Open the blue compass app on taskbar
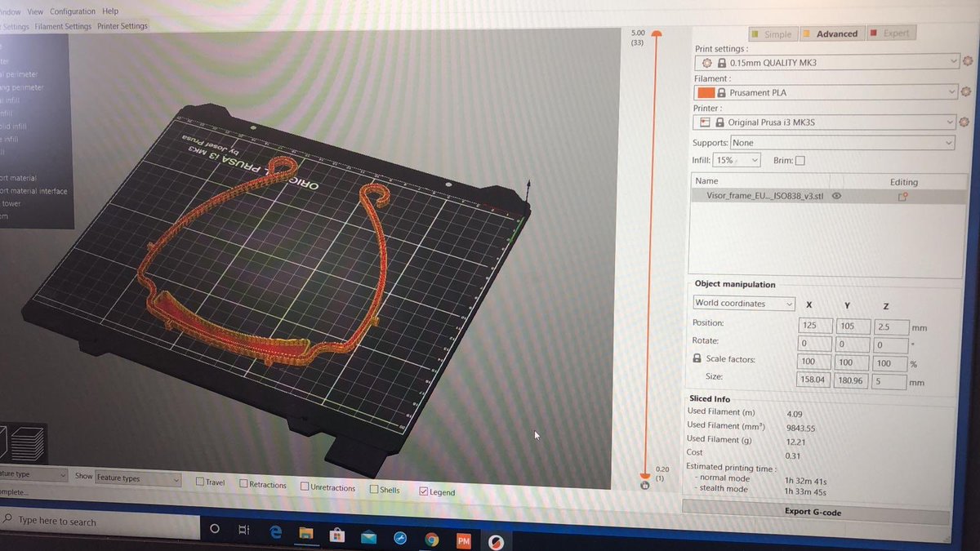 400,538
